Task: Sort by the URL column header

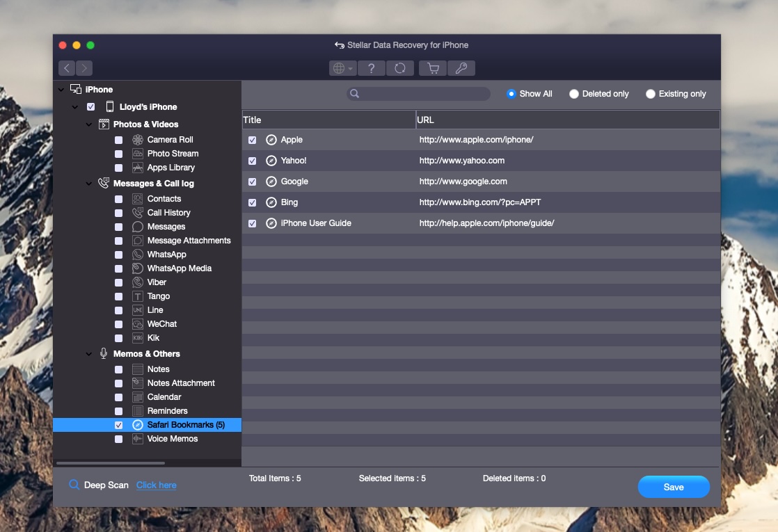Action: pyautogui.click(x=568, y=120)
